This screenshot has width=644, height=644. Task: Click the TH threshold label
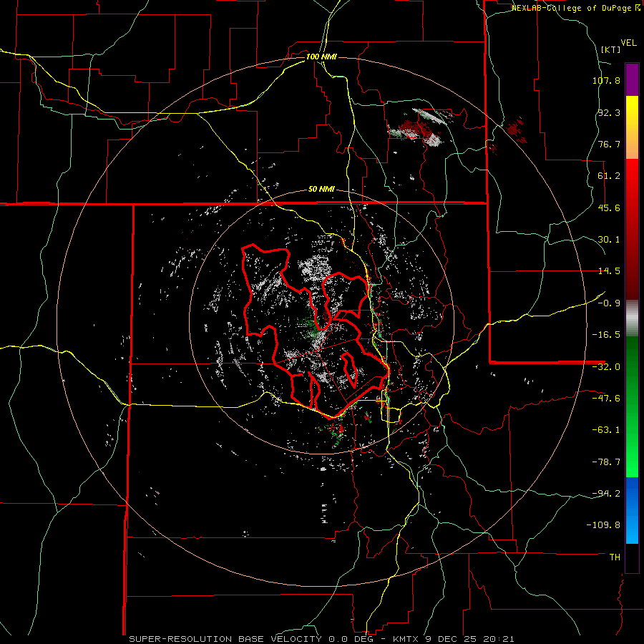615,557
